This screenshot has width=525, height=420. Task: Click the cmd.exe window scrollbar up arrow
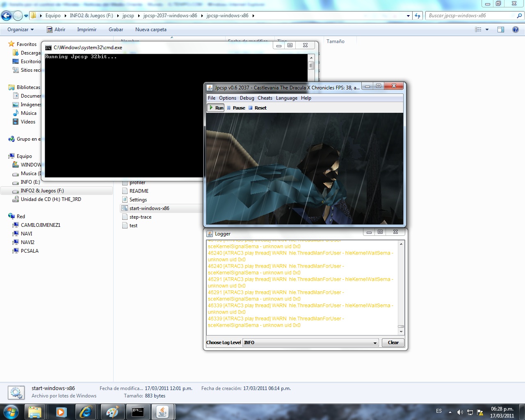tap(311, 58)
